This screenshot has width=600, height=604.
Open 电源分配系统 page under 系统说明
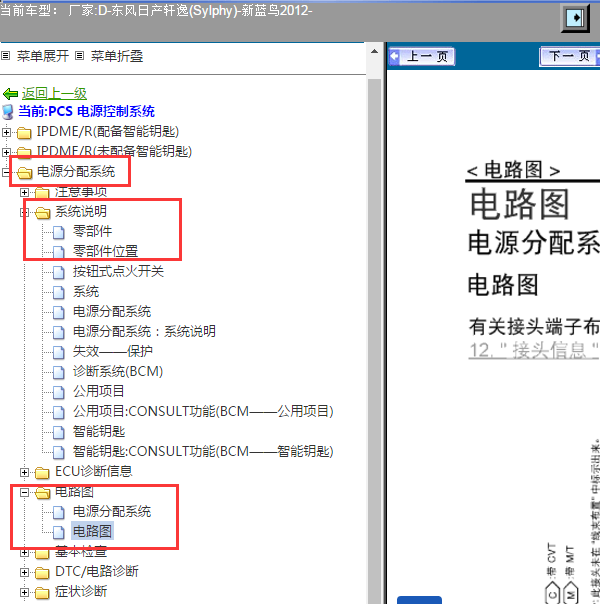coord(112,312)
